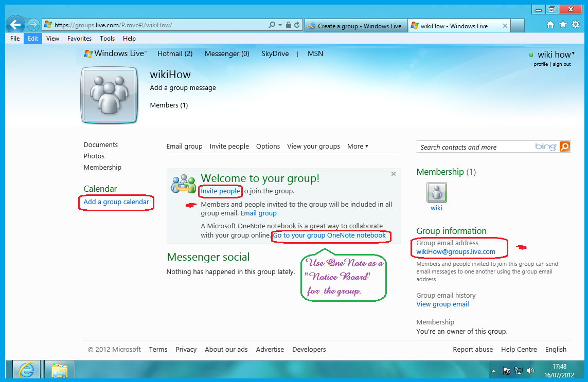Open Internet Explorer from the taskbar

pyautogui.click(x=26, y=370)
